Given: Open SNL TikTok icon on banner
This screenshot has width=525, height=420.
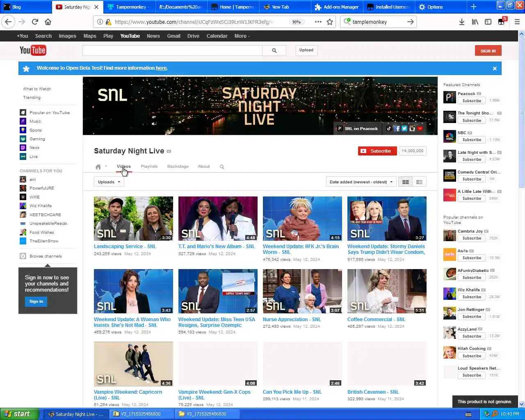Looking at the screenshot, I should coord(389,128).
